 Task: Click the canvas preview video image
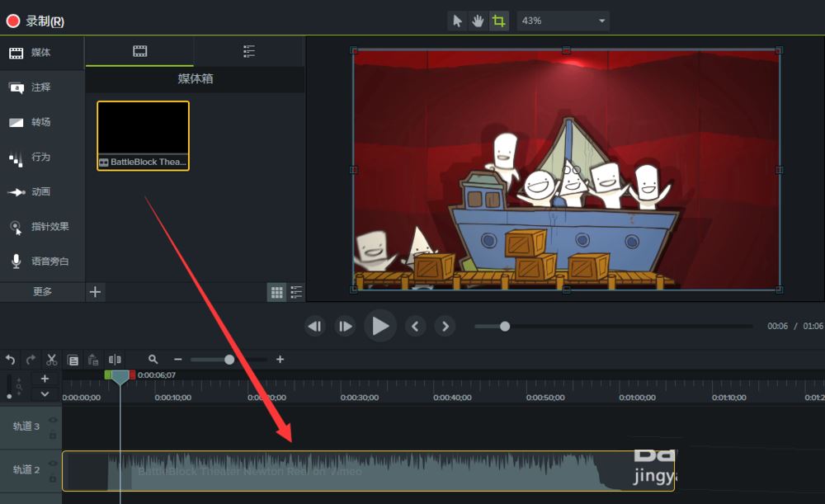[566, 170]
